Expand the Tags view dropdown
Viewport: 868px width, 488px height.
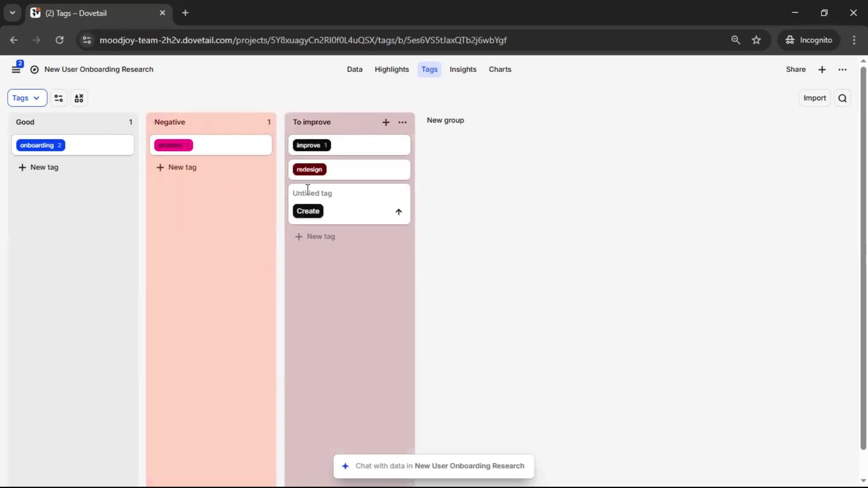27,98
